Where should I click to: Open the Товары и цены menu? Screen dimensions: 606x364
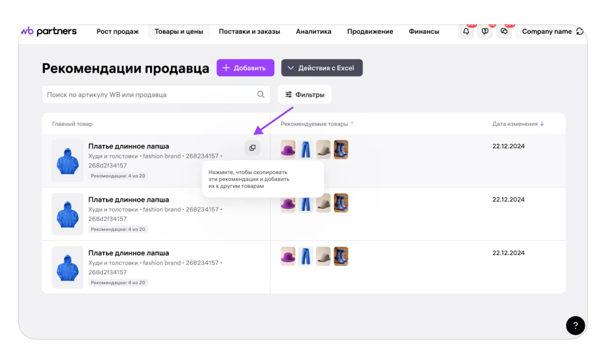[x=179, y=32]
